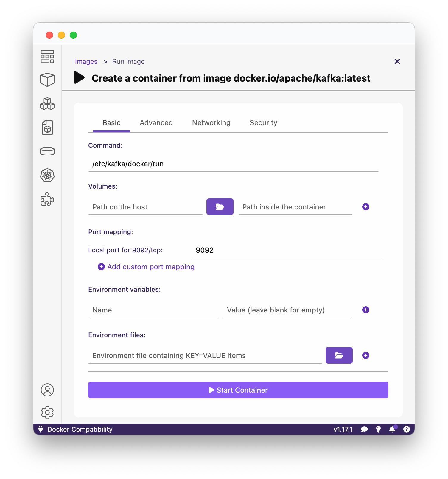The height and width of the screenshot is (479, 448).
Task: Open the troubleshooting lightbulb icon
Action: click(378, 429)
